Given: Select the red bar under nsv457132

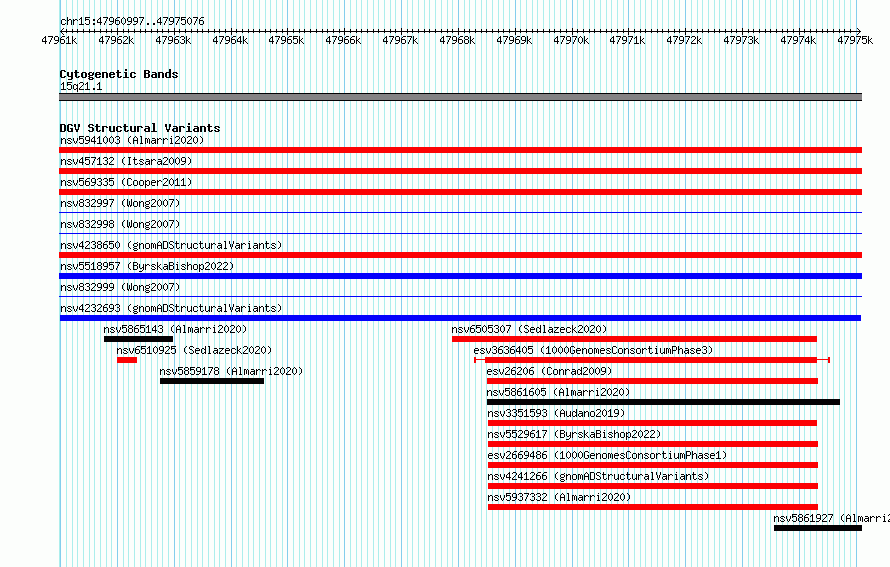Looking at the screenshot, I should (460, 171).
